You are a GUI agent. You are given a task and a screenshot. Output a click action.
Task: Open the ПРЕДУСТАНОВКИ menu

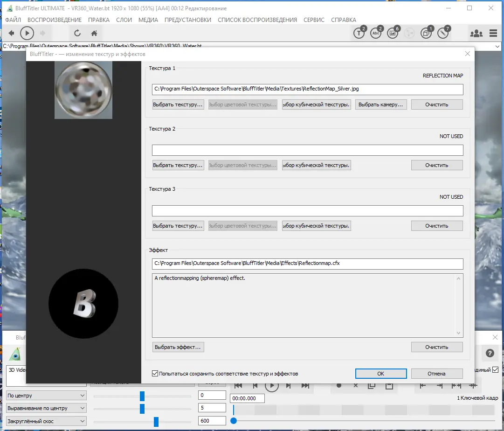click(x=188, y=20)
